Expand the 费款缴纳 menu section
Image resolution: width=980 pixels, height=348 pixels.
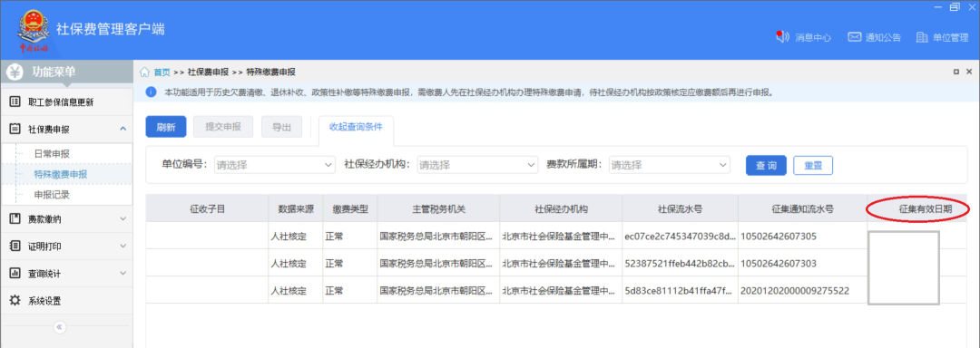[66, 219]
